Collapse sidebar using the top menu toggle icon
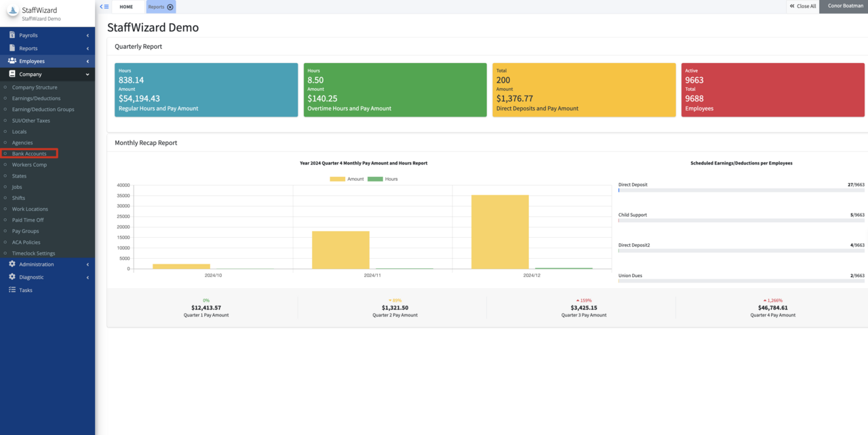This screenshot has height=435, width=868. tap(104, 7)
